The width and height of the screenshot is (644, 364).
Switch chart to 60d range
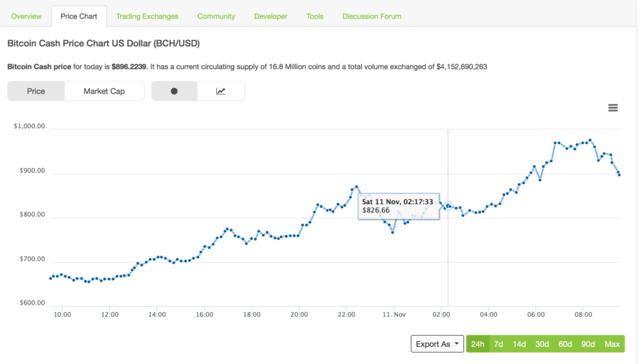click(565, 344)
